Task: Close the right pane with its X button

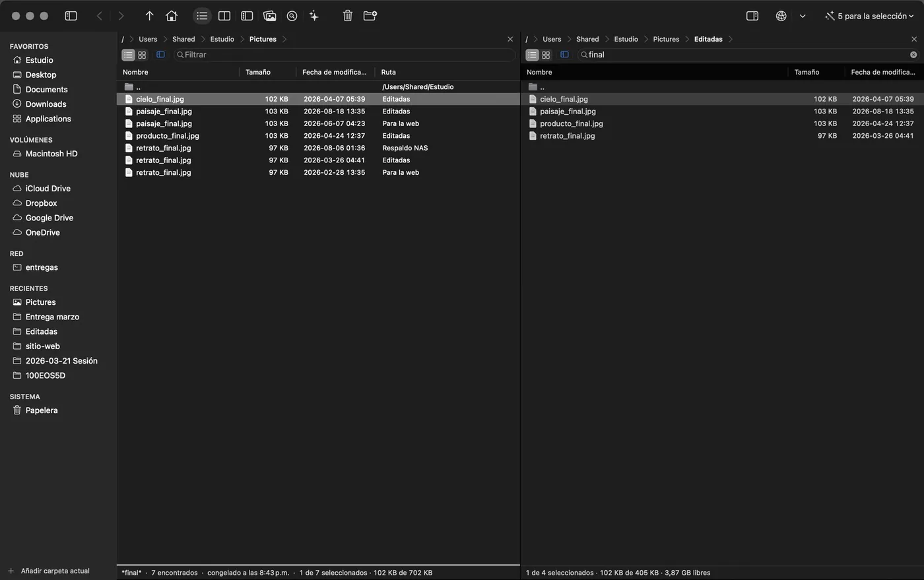Action: (914, 39)
